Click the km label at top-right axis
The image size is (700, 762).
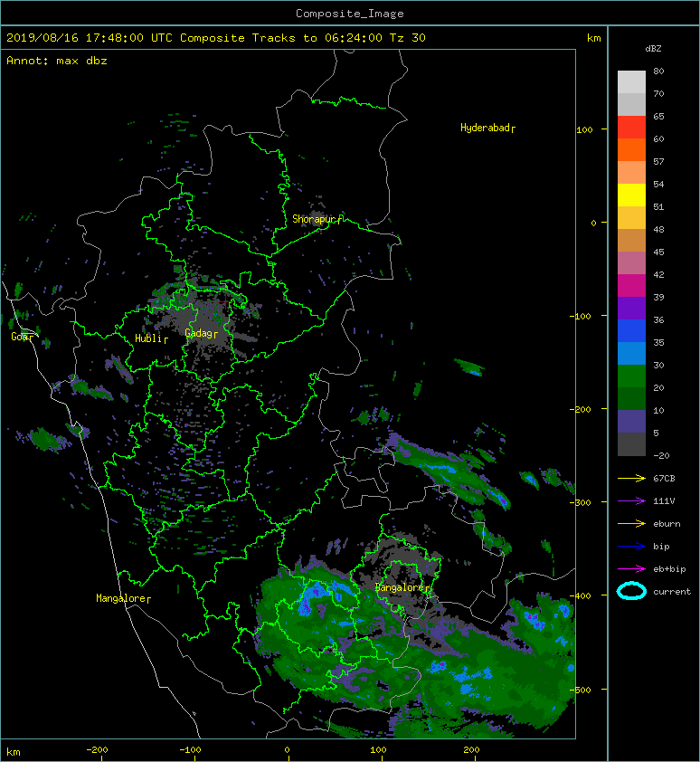pos(593,38)
